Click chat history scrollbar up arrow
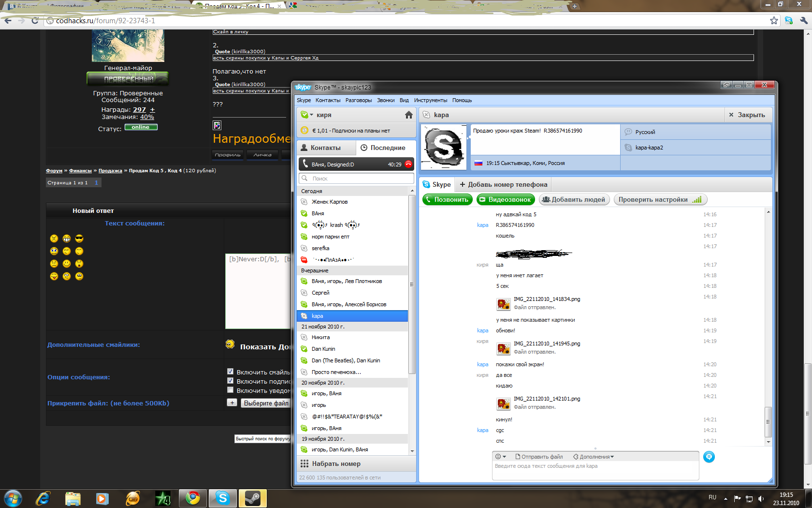Viewport: 812px width, 508px height. [768, 212]
